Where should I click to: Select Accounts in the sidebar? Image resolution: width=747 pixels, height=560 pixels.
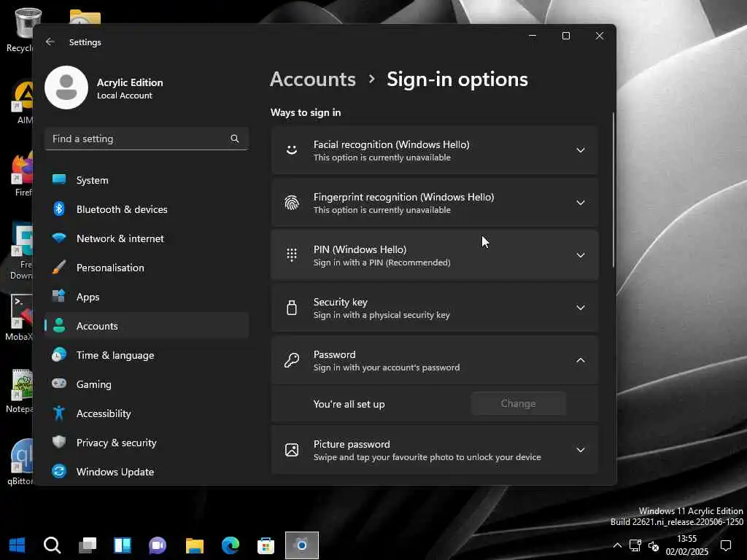(147, 326)
